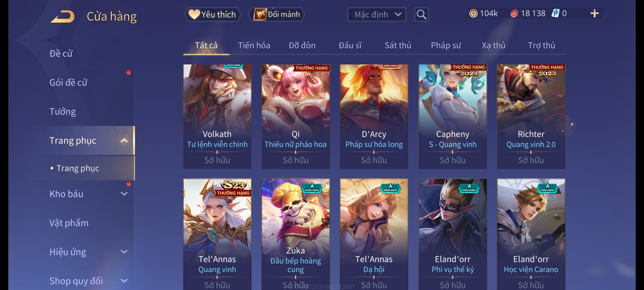Open the search magnifier icon
The height and width of the screenshot is (290, 644).
tap(421, 15)
